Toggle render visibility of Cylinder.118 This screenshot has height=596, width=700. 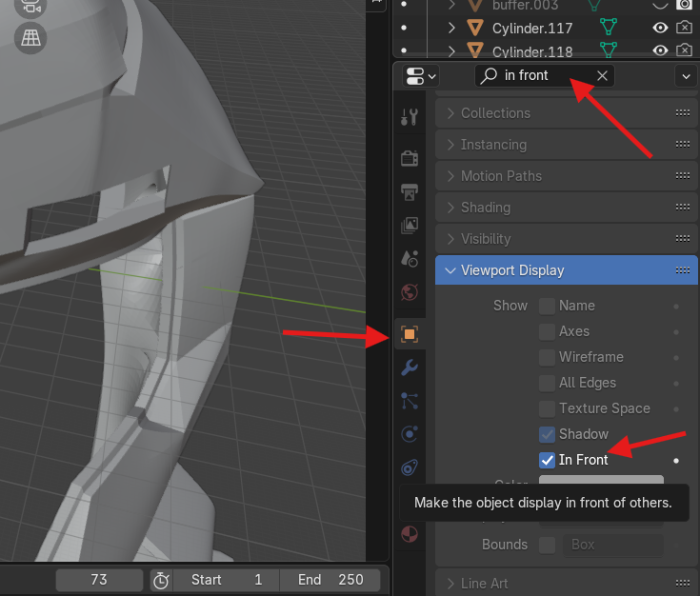(685, 50)
